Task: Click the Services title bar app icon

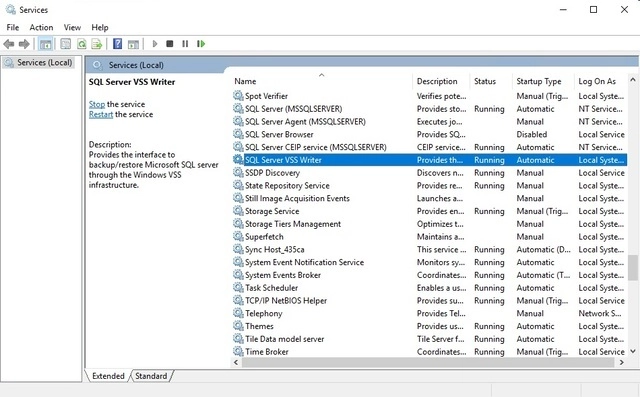Action: 11,9
